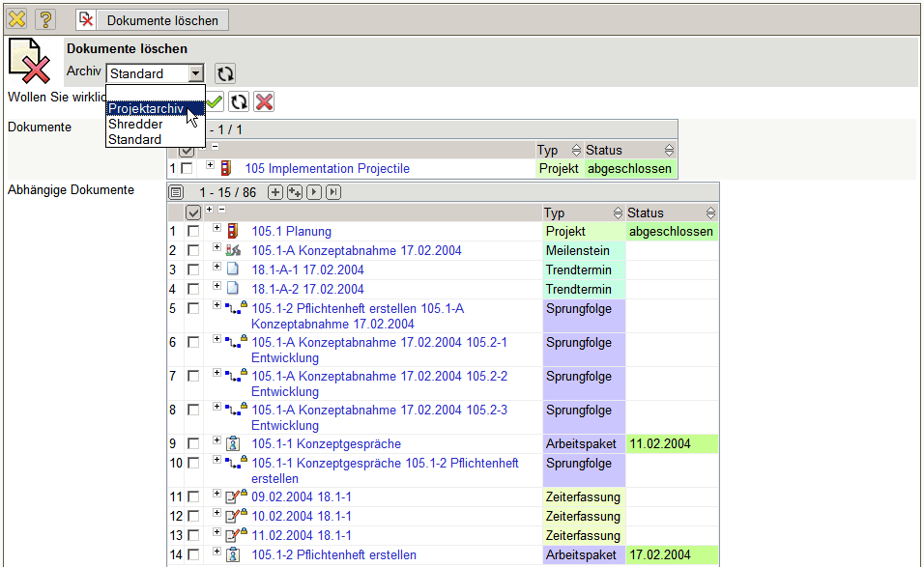924x567 pixels.
Task: Open help via the question mark icon
Action: 45,19
